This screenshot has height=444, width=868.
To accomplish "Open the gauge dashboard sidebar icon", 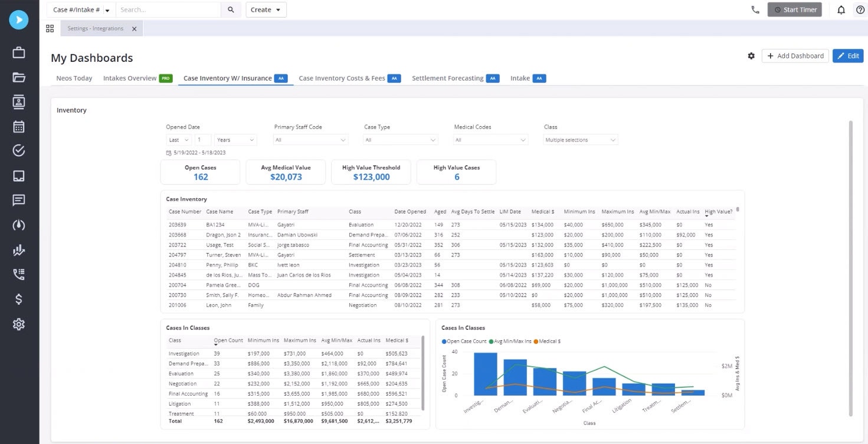I will [19, 225].
